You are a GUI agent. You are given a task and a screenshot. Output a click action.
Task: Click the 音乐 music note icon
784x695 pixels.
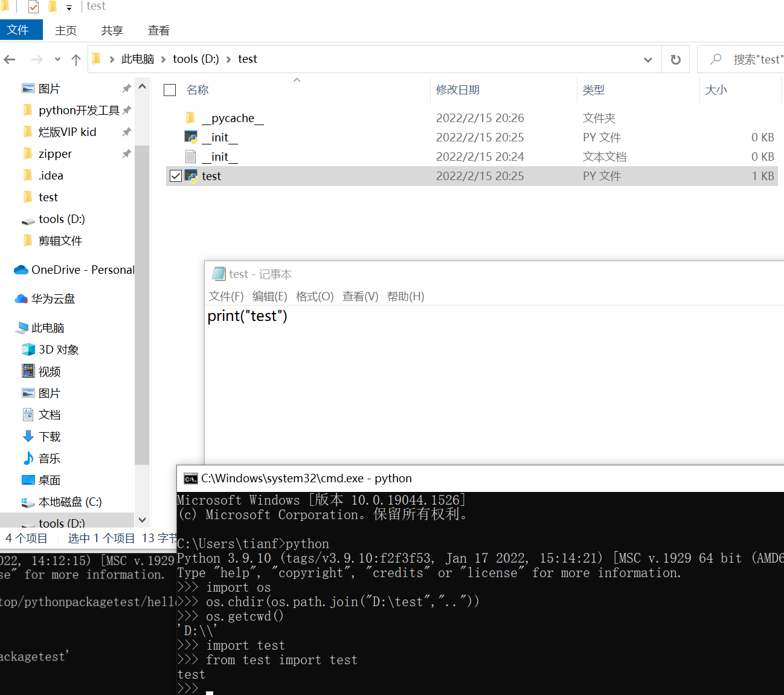coord(28,459)
